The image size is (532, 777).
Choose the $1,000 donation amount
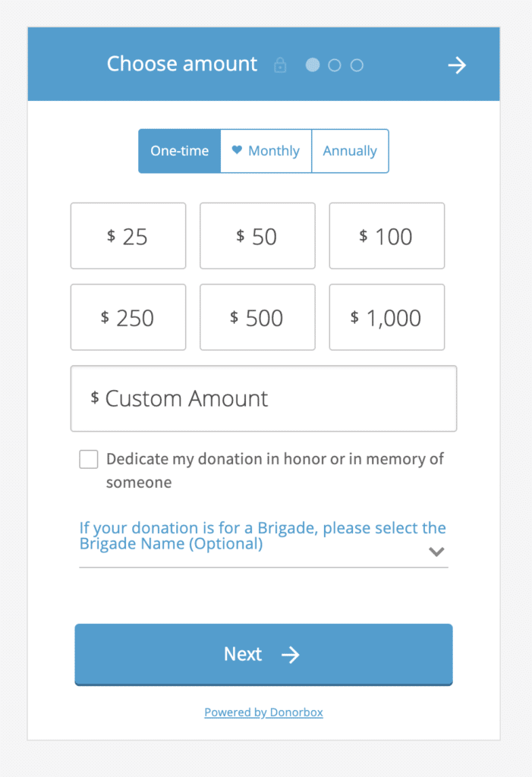point(386,317)
